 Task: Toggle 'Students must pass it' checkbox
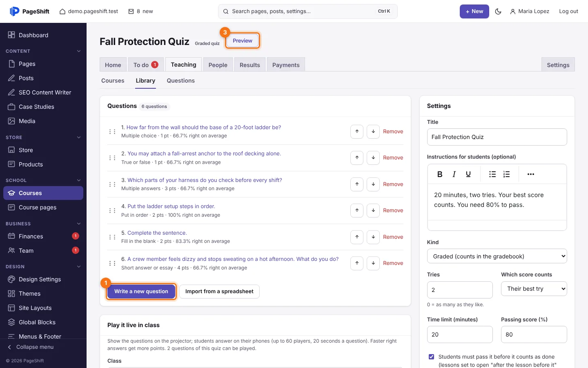pyautogui.click(x=431, y=357)
